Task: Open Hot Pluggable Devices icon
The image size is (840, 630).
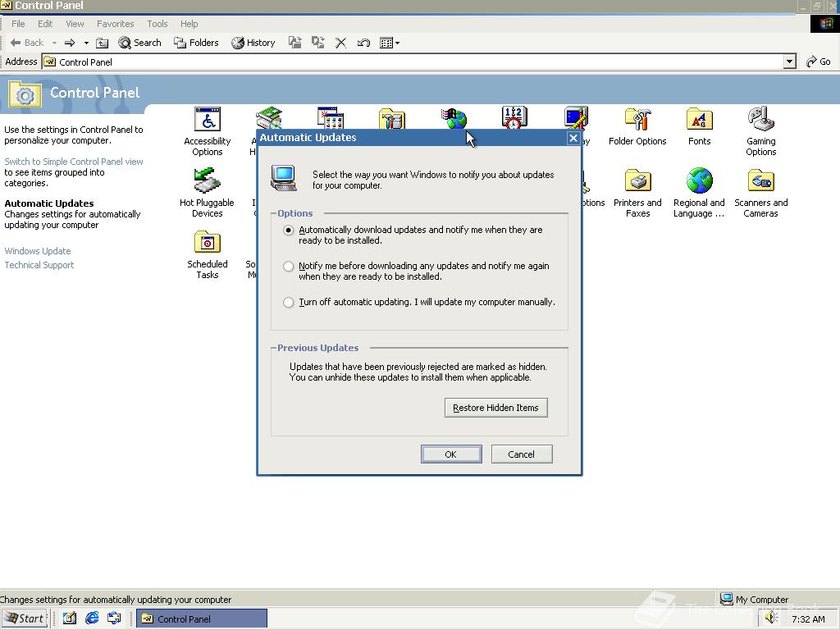Action: pyautogui.click(x=207, y=193)
